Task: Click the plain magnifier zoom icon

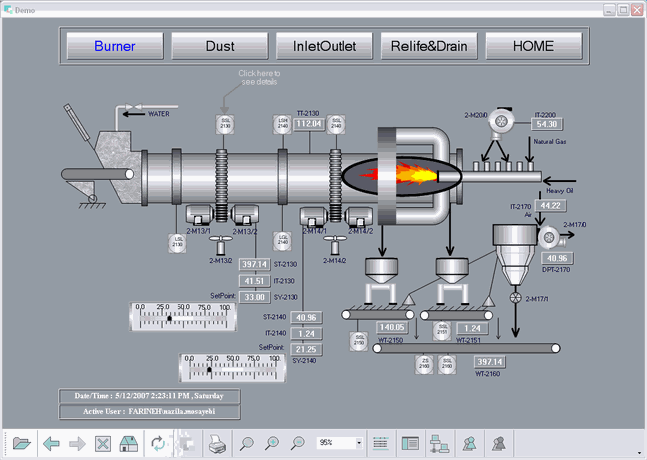Action: (247, 444)
